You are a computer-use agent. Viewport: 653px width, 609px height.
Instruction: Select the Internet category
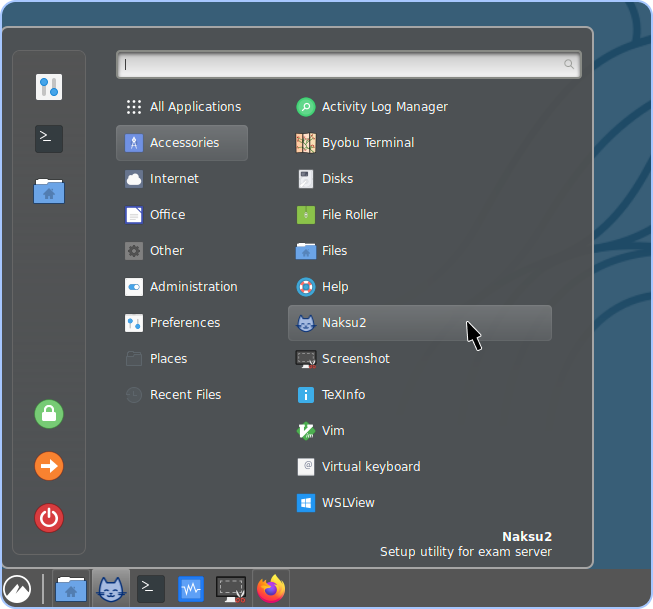click(x=174, y=179)
